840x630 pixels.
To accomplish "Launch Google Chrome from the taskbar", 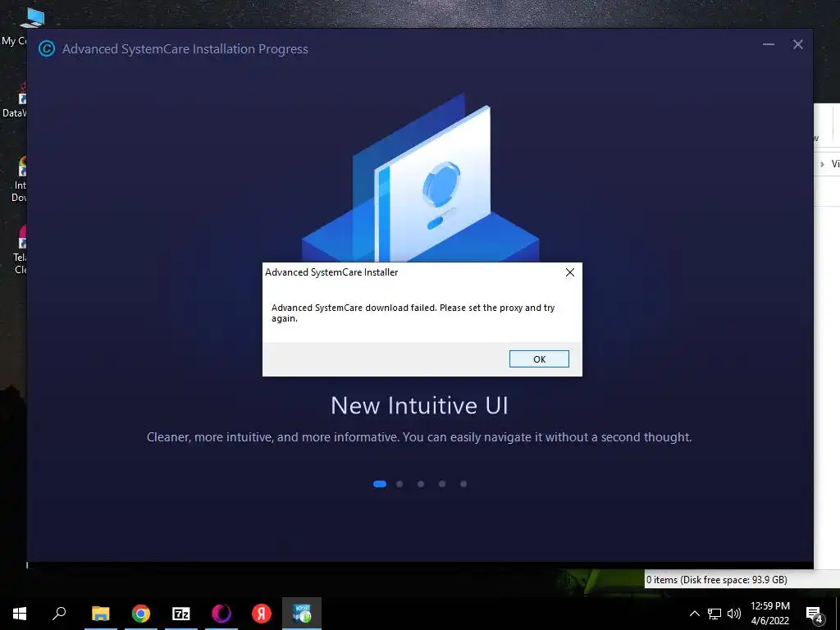I will 141,614.
